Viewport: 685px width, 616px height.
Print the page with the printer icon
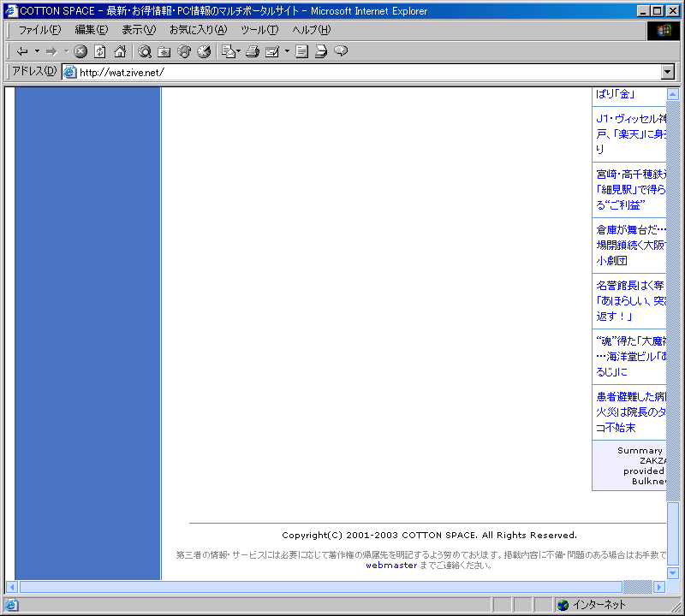click(253, 51)
